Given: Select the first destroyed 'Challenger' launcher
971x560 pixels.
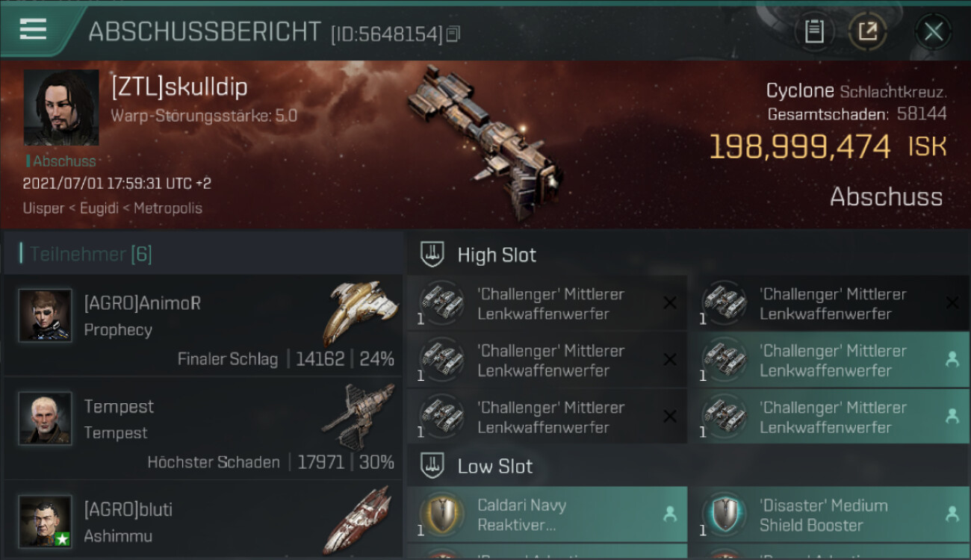Looking at the screenshot, I should (547, 303).
